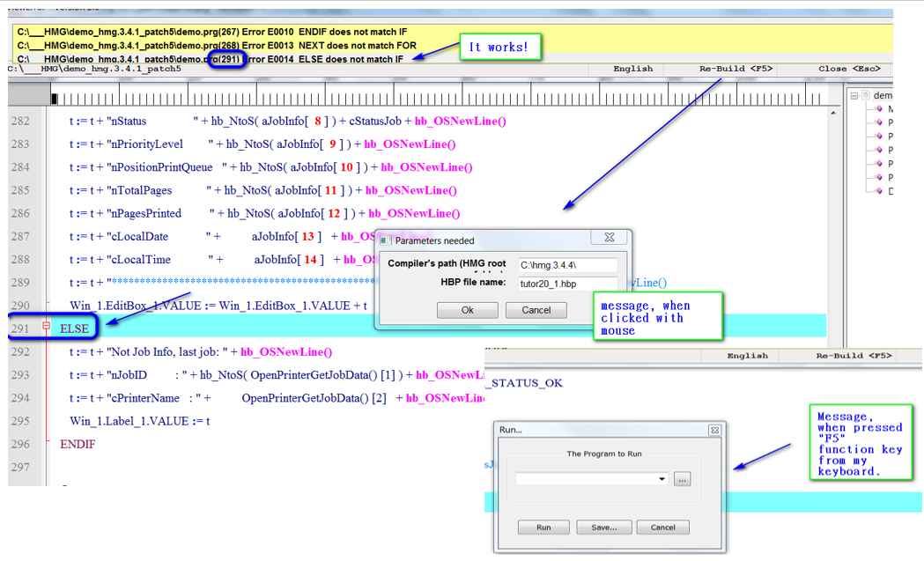Open the Program to Run dropdown
Viewport: 924px width, 561px height.
tap(662, 478)
